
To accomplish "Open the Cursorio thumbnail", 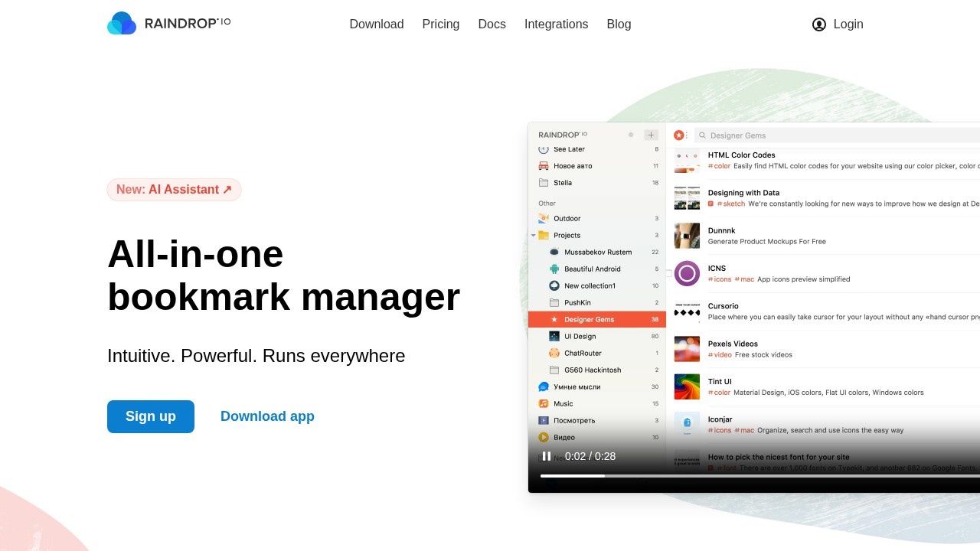I will click(x=687, y=311).
